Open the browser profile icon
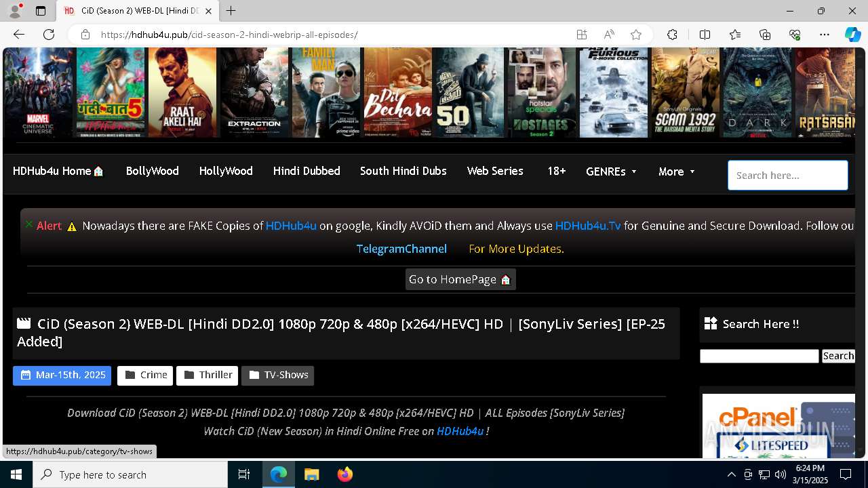This screenshot has height=488, width=868. pyautogui.click(x=15, y=11)
